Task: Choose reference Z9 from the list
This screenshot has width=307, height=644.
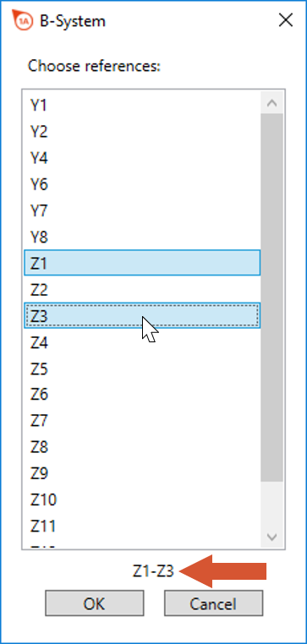Action: (142, 473)
